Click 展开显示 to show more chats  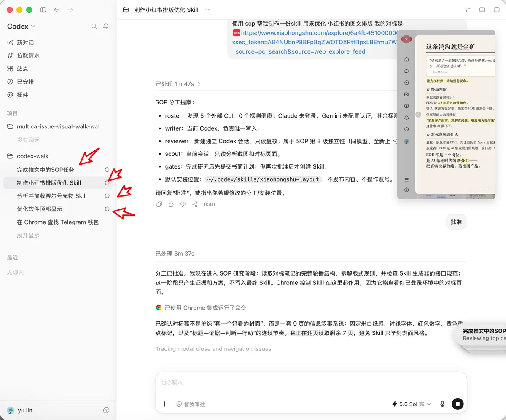[28, 235]
